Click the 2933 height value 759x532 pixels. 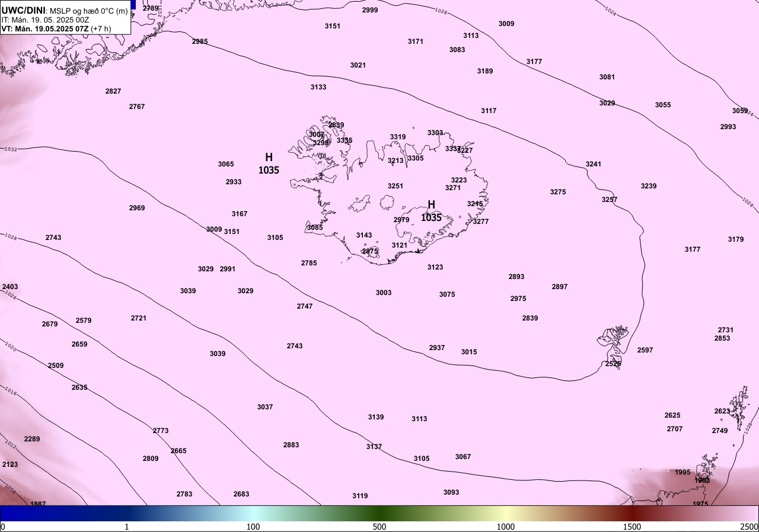(234, 182)
